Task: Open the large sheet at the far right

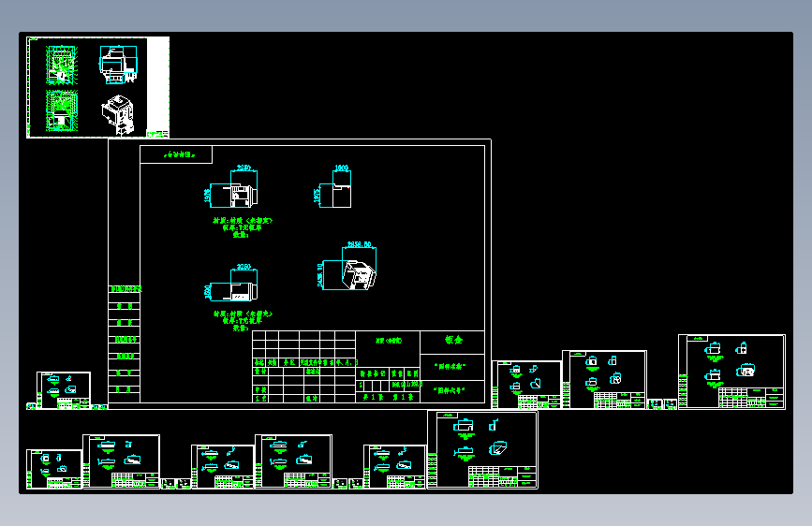Action: [731, 372]
